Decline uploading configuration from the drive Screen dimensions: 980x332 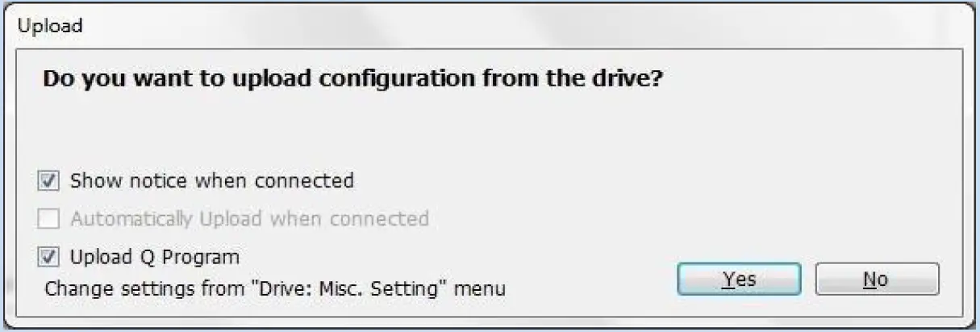tap(877, 279)
